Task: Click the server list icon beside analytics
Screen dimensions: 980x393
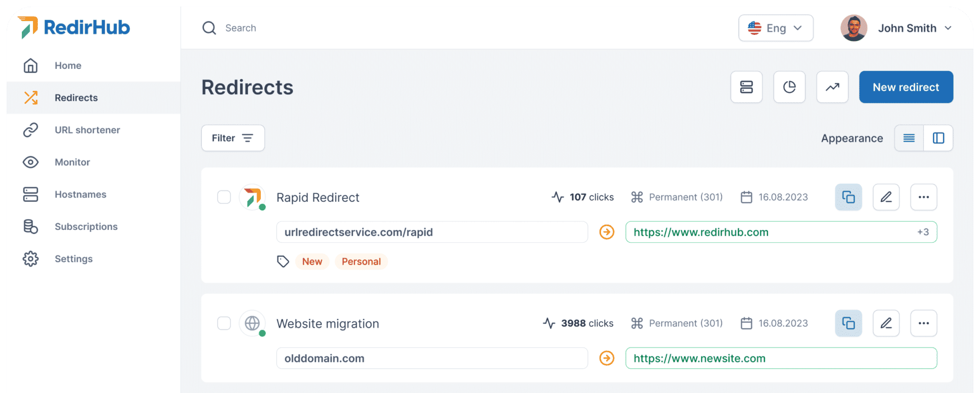Action: pos(746,87)
